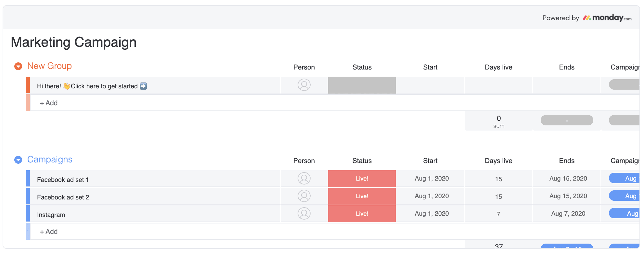
Task: Open the Facebook ad set 2 item
Action: click(x=63, y=197)
